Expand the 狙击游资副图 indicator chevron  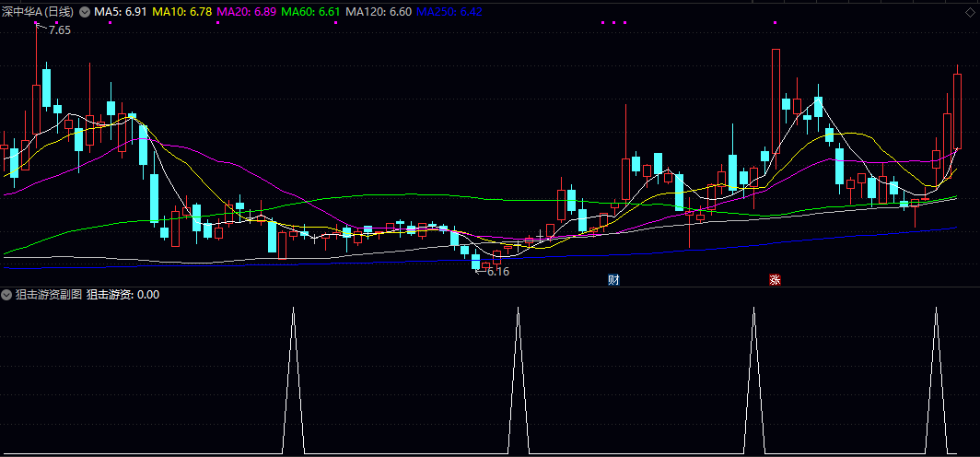click(6, 295)
